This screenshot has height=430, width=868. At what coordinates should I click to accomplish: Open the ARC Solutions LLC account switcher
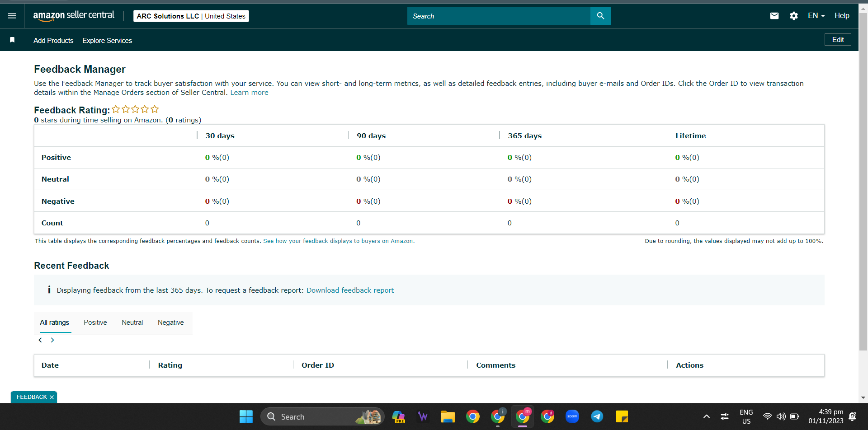tap(191, 16)
